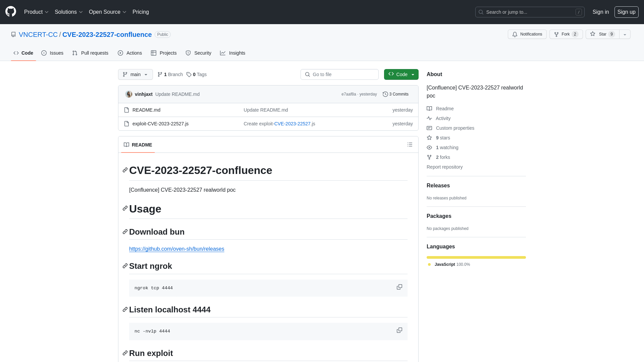Expand the Open Source menu
The image size is (644, 362).
[x=107, y=12]
